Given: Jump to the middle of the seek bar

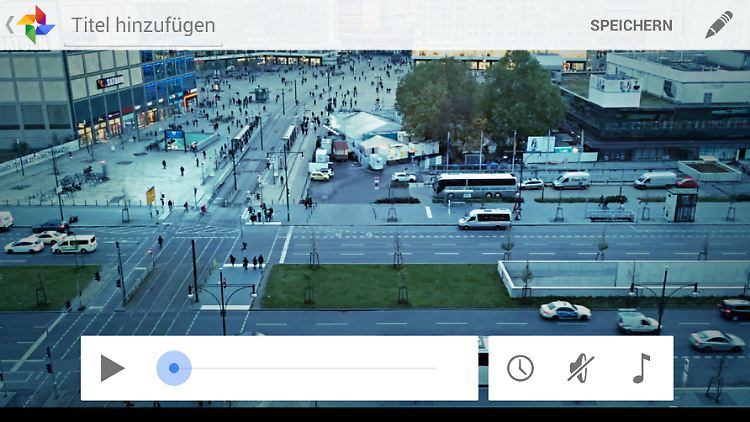Looking at the screenshot, I should click(x=305, y=368).
